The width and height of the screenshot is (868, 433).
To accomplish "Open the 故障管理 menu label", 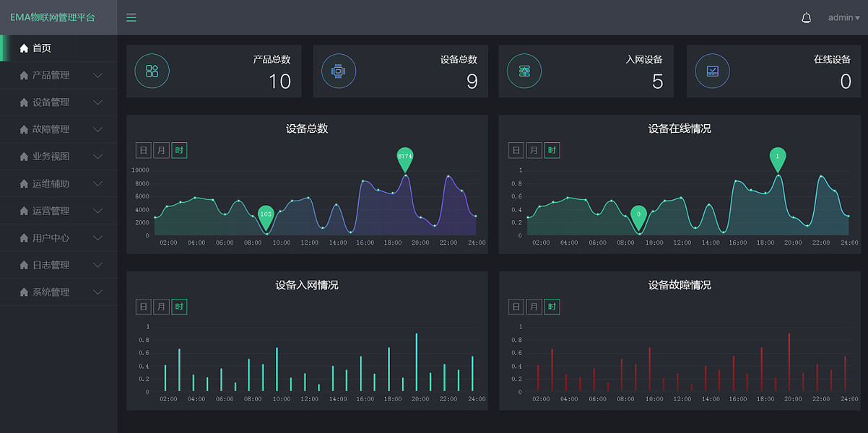I will (51, 129).
